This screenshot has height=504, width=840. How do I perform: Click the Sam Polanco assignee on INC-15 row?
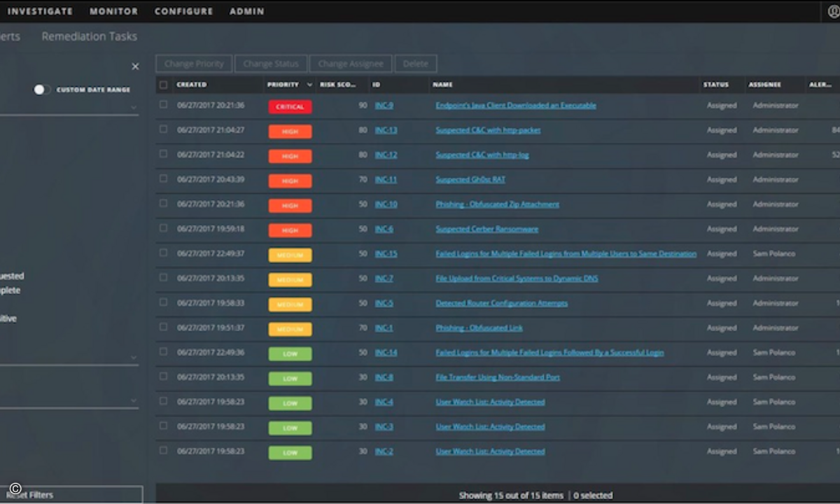point(773,254)
